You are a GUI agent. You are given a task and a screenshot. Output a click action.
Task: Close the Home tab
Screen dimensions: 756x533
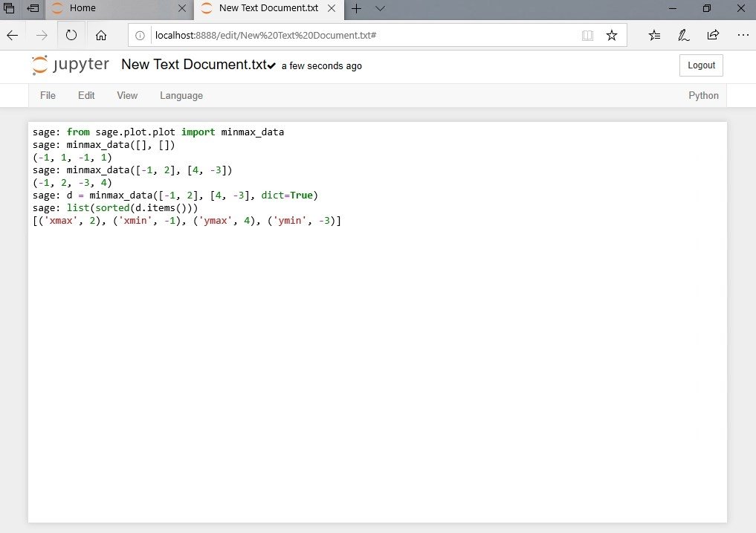click(182, 8)
